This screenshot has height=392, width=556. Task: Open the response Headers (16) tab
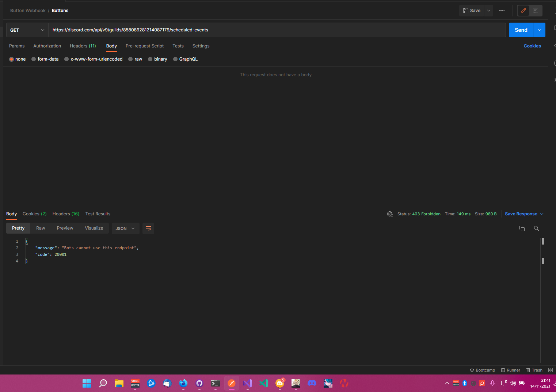coord(66,214)
